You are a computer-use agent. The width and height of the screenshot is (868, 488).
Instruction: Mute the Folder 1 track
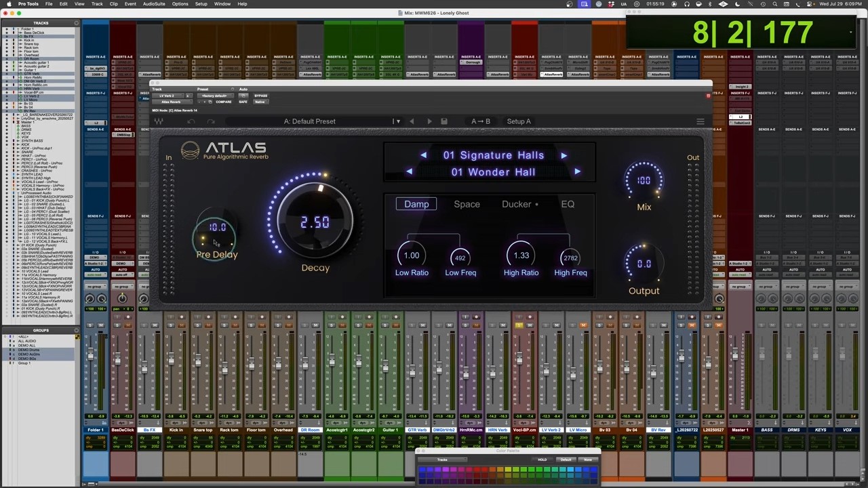[x=100, y=325]
